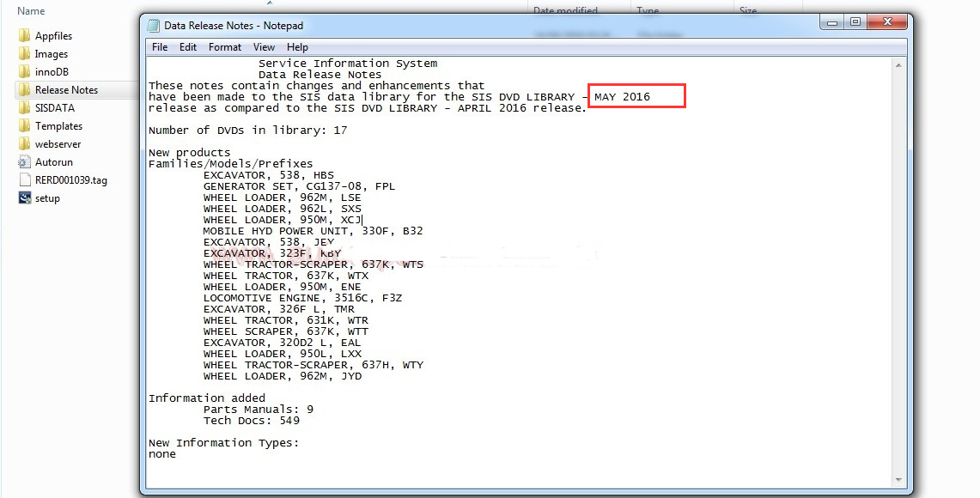Viewport: 980px width, 498px height.
Task: Open the Edit menu in Notepad
Action: click(187, 47)
